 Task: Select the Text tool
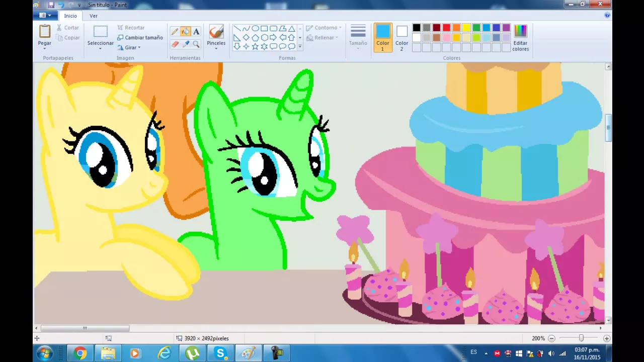click(196, 32)
